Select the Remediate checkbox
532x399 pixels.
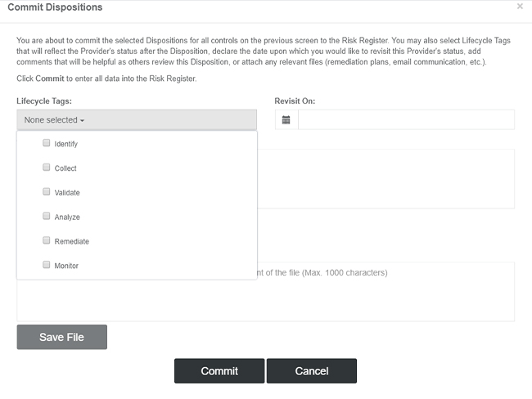pos(47,240)
